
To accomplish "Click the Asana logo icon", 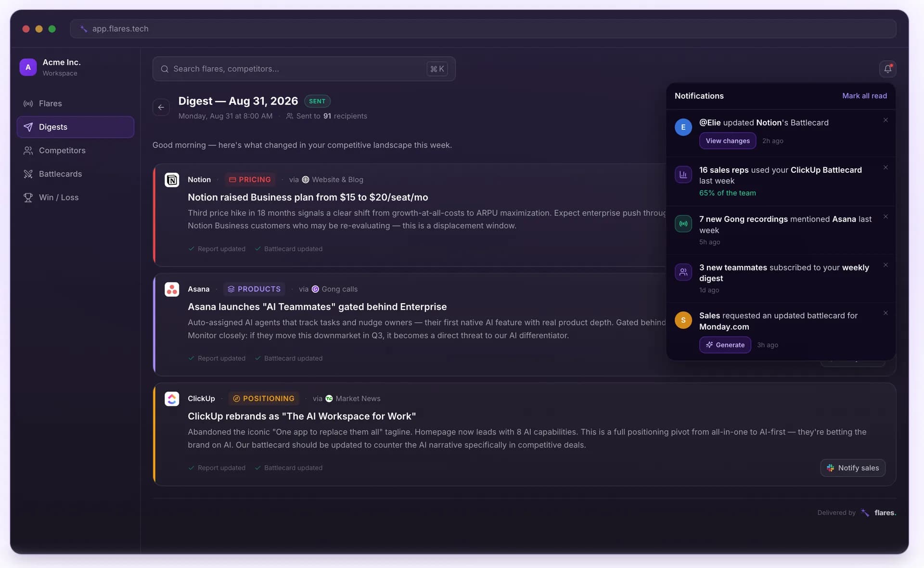I will (172, 289).
